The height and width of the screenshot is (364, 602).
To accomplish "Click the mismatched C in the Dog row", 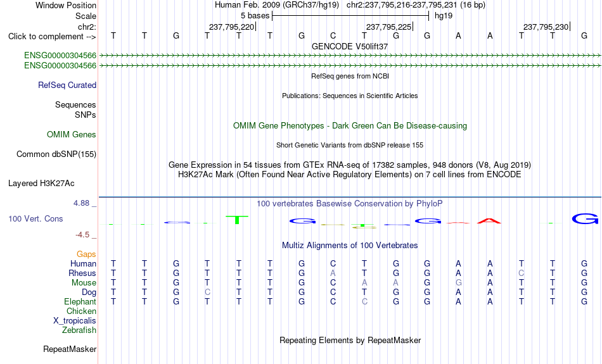I will click(x=207, y=292).
